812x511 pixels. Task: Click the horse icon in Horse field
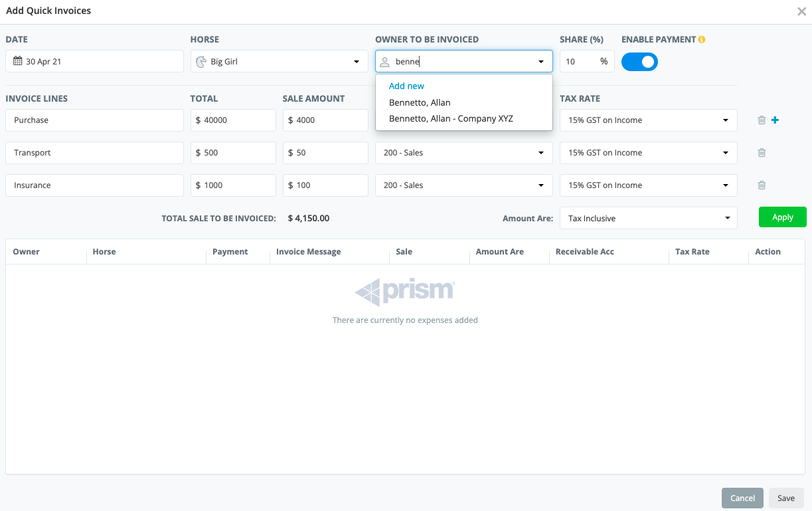click(201, 62)
